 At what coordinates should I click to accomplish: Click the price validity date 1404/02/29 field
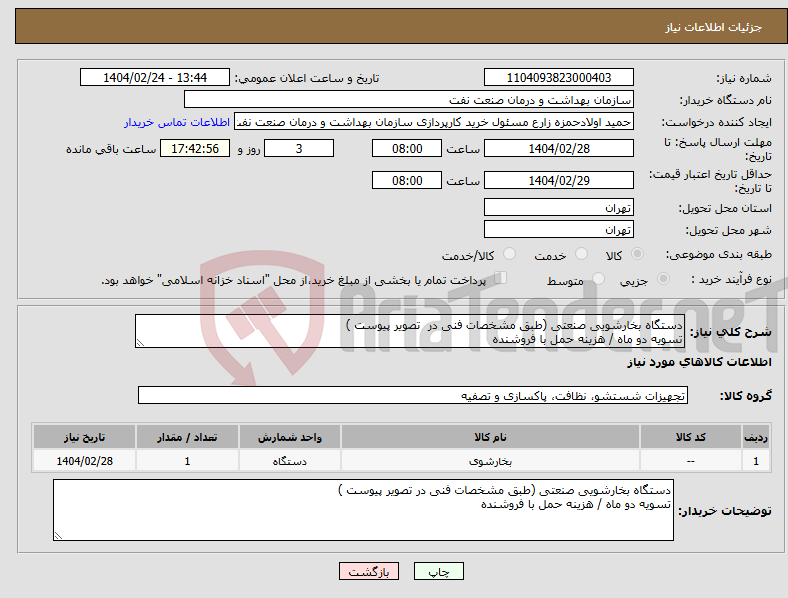point(559,180)
